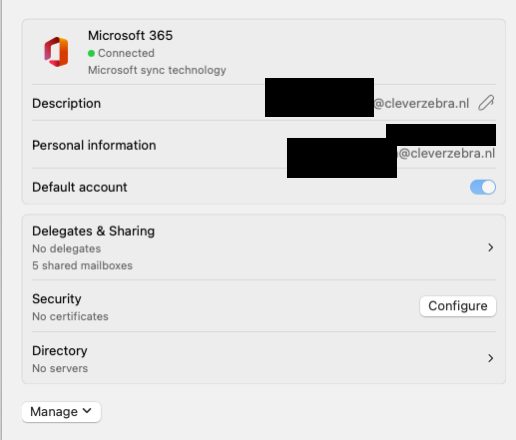Screen dimensions: 516x440
Task: Select the Microsoft 365 account title
Action: 130,36
